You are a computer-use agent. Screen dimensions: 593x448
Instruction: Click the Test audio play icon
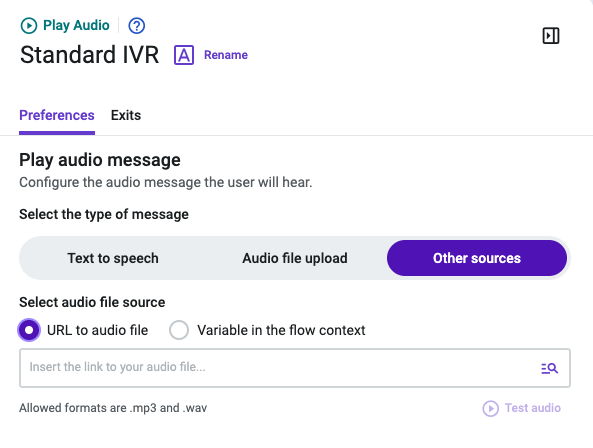(491, 409)
